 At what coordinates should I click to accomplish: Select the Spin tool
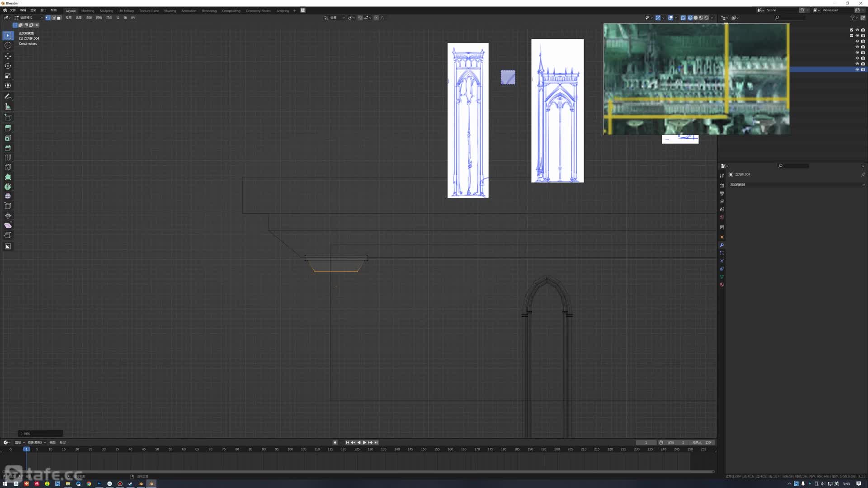coord(8,187)
